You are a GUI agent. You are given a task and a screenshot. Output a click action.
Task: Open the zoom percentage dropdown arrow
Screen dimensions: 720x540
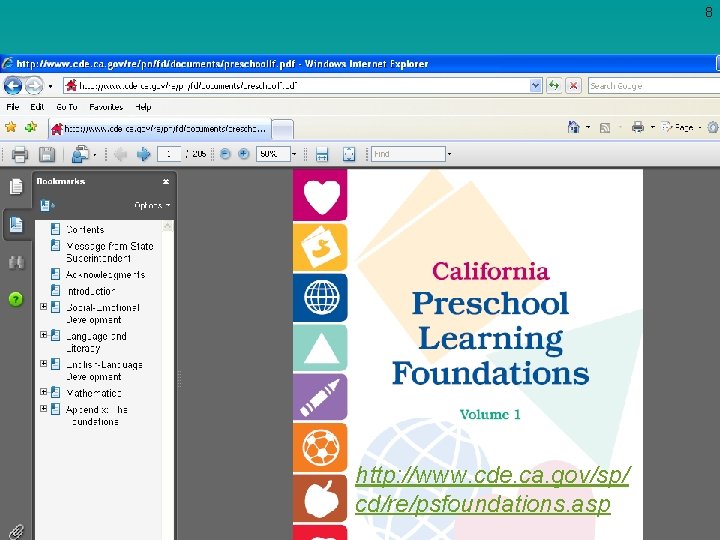click(294, 154)
